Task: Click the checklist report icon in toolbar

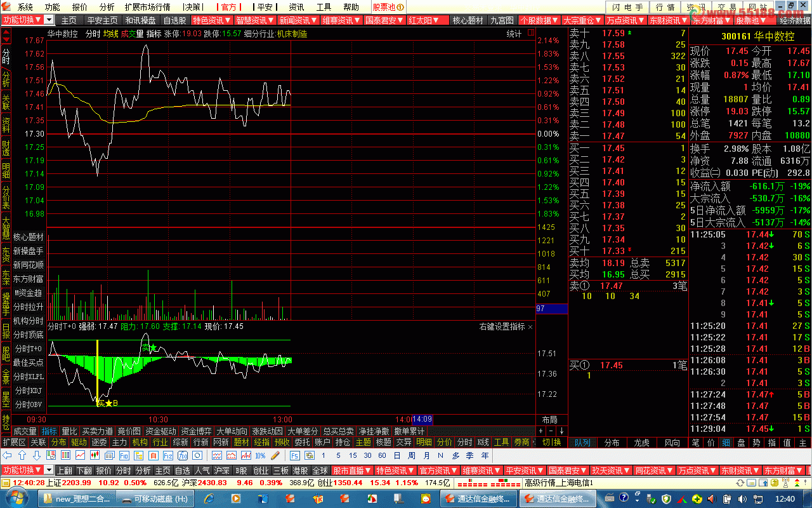Action: pyautogui.click(x=51, y=455)
